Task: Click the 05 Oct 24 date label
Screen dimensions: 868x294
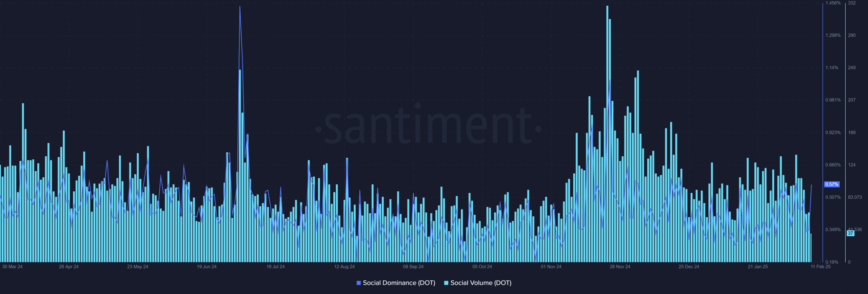Action: pos(482,267)
